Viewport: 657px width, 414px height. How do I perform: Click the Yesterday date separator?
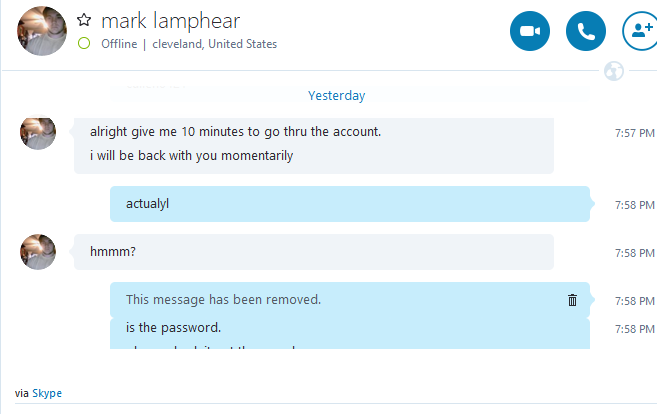click(336, 96)
